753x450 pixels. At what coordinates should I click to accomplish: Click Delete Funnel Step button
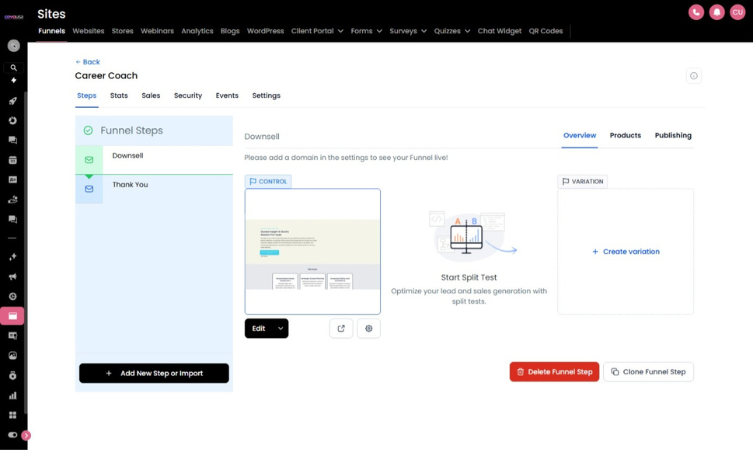[x=554, y=372]
